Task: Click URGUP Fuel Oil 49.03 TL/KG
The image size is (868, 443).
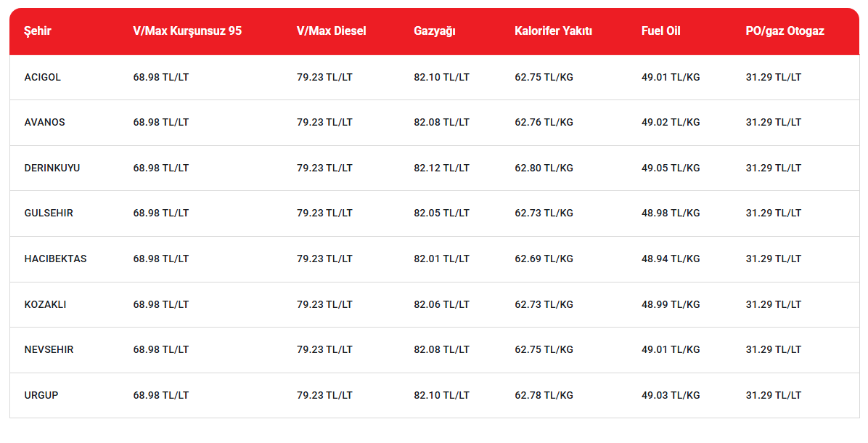Action: pos(671,395)
